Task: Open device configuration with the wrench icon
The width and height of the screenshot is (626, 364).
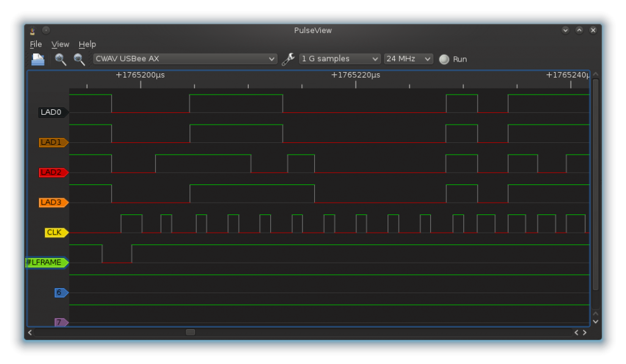Action: 287,59
